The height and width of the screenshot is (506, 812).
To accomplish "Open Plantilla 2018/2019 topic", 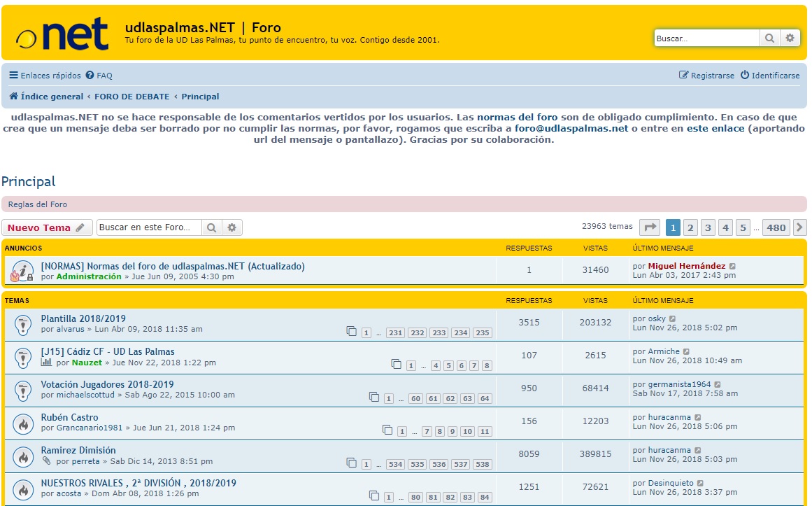I will pos(83,318).
